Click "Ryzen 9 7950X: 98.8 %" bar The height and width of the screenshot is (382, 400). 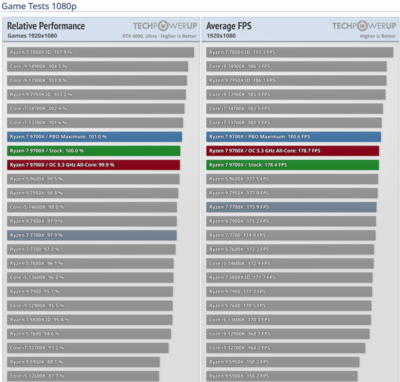[92, 193]
